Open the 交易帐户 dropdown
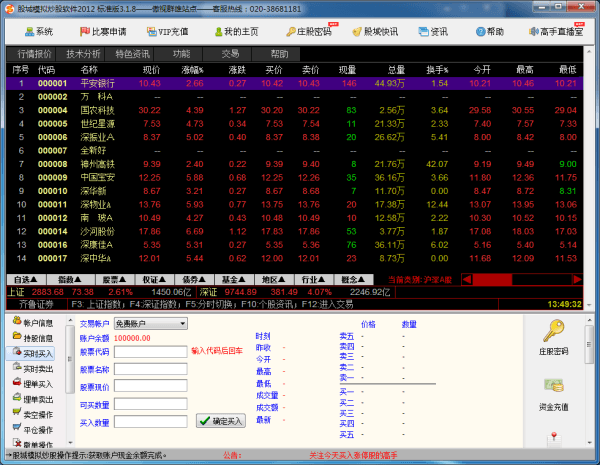The height and width of the screenshot is (465, 600). [151, 324]
